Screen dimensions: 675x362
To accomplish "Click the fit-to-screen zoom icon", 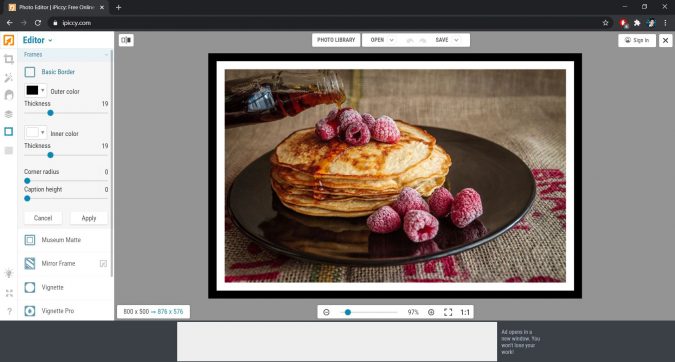I will [x=448, y=312].
